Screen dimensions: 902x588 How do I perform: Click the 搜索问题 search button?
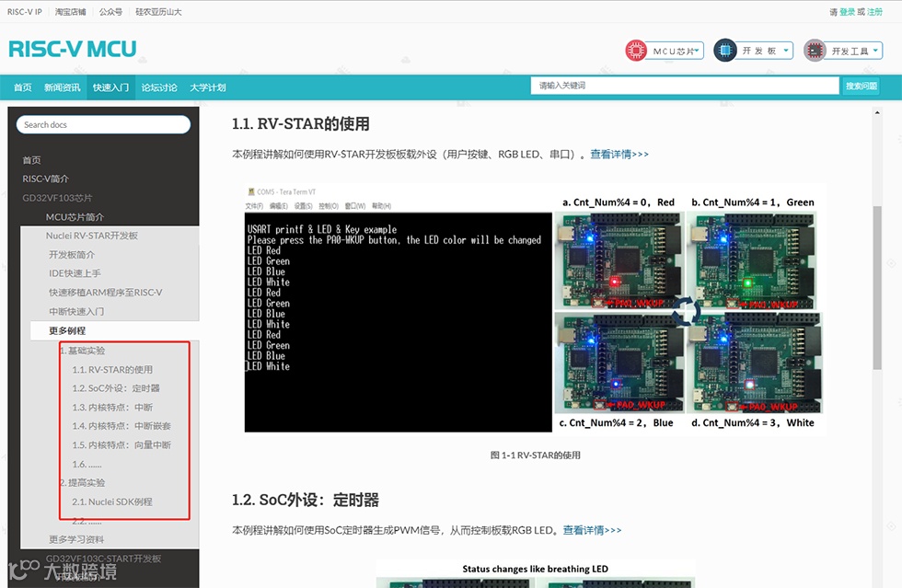[x=862, y=86]
